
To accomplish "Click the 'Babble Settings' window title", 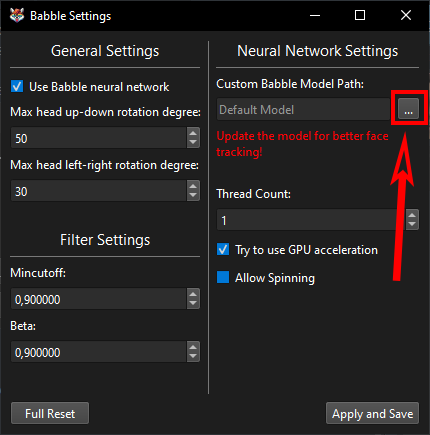I will 70,16.
